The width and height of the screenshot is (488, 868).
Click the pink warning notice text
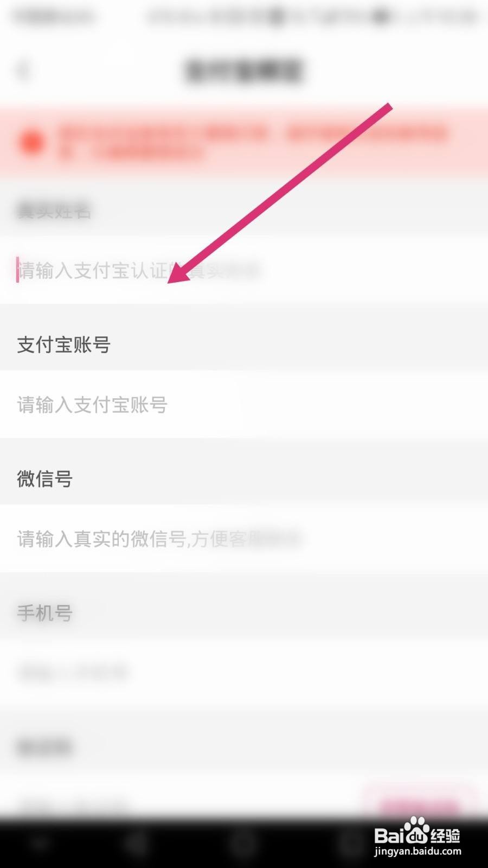(x=253, y=142)
